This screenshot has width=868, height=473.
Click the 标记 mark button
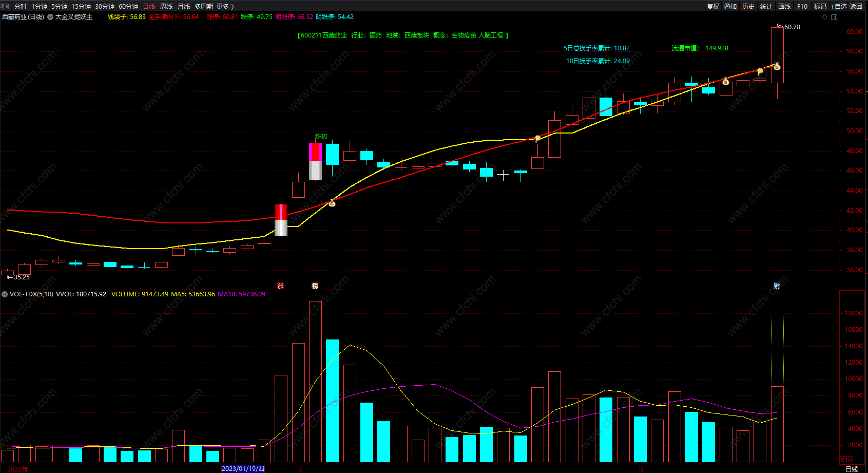(820, 7)
